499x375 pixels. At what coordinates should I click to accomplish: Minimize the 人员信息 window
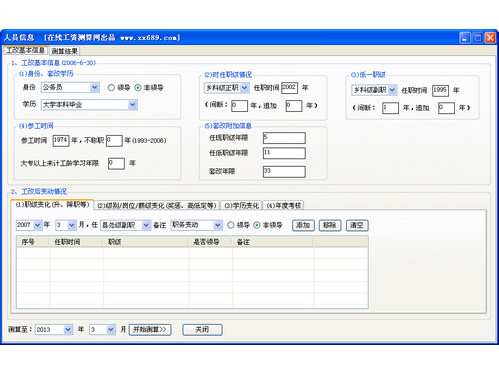pyautogui.click(x=465, y=38)
